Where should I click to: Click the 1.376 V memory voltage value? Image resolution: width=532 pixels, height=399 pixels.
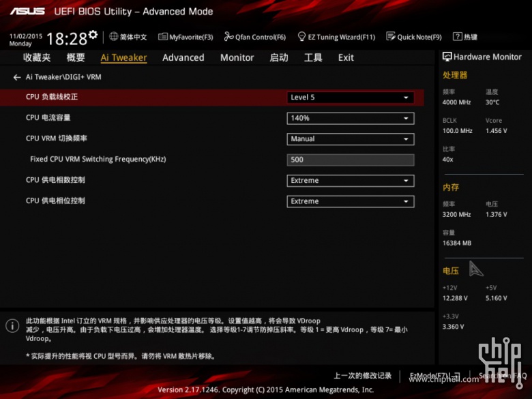point(496,214)
